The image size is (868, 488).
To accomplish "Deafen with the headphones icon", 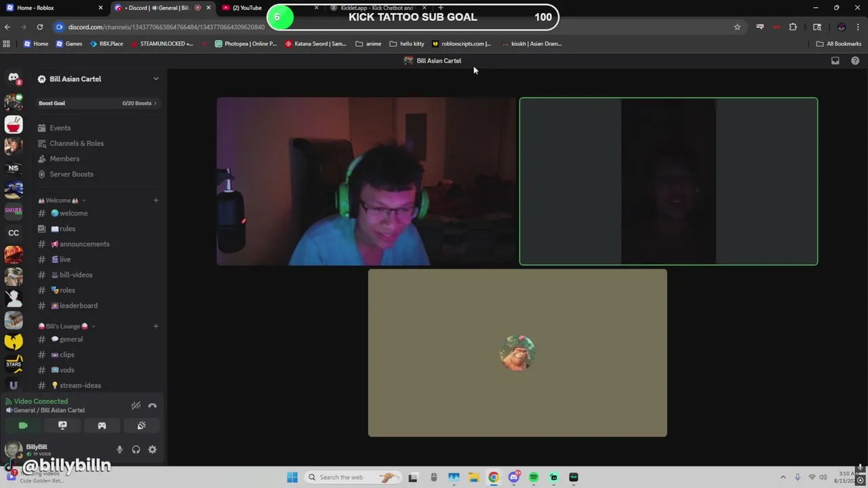I will (x=136, y=449).
